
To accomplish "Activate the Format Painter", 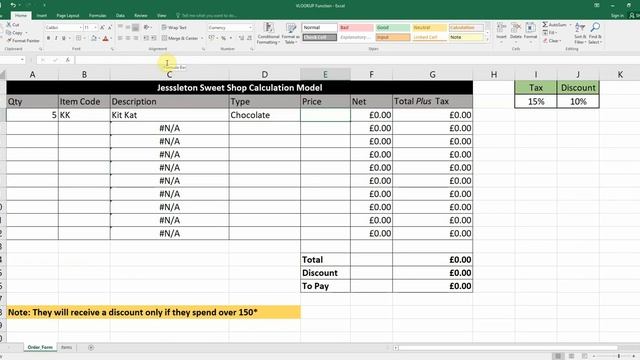I will point(23,41).
